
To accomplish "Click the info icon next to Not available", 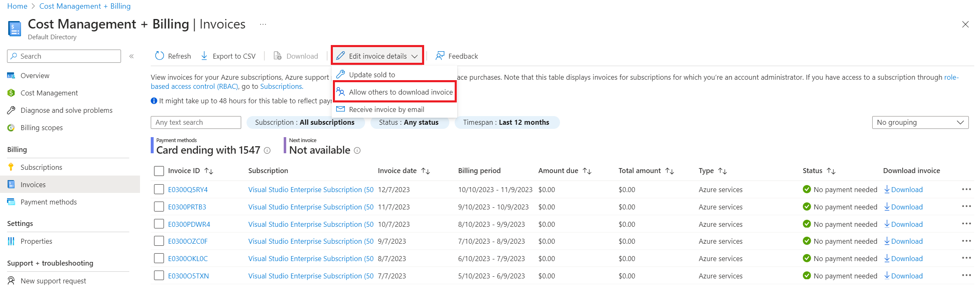I will click(357, 151).
